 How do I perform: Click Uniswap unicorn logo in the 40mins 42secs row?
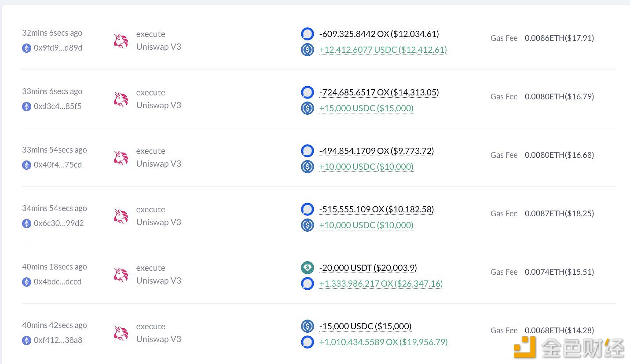(121, 333)
